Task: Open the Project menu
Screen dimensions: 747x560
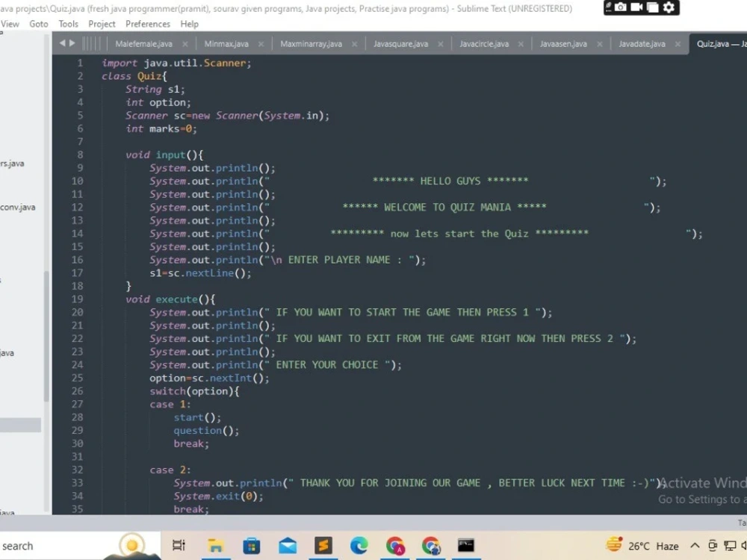Action: click(102, 24)
